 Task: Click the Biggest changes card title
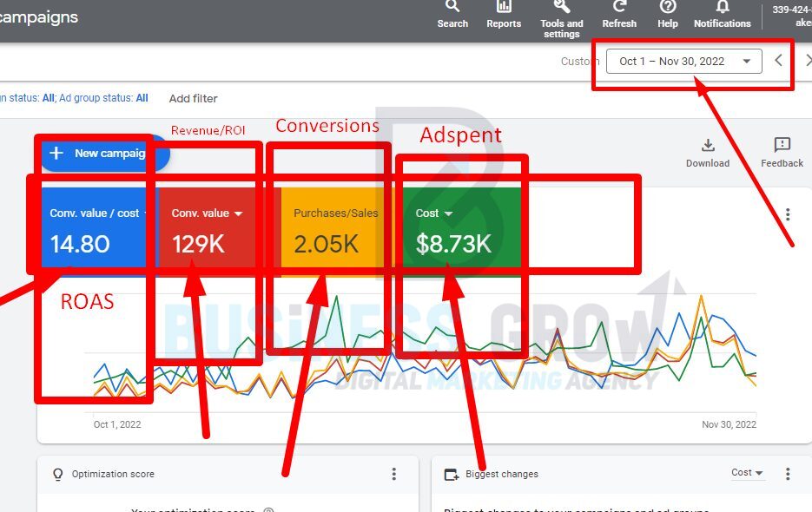point(502,474)
